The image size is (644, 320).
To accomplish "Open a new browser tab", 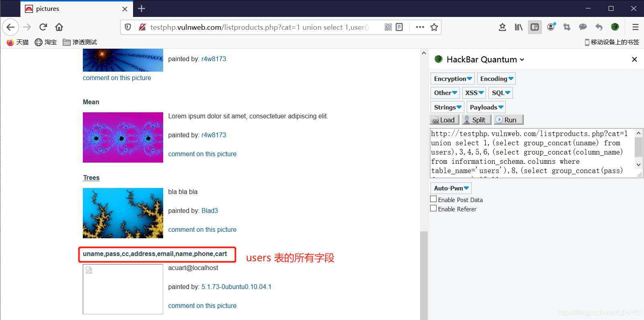I will [x=142, y=8].
